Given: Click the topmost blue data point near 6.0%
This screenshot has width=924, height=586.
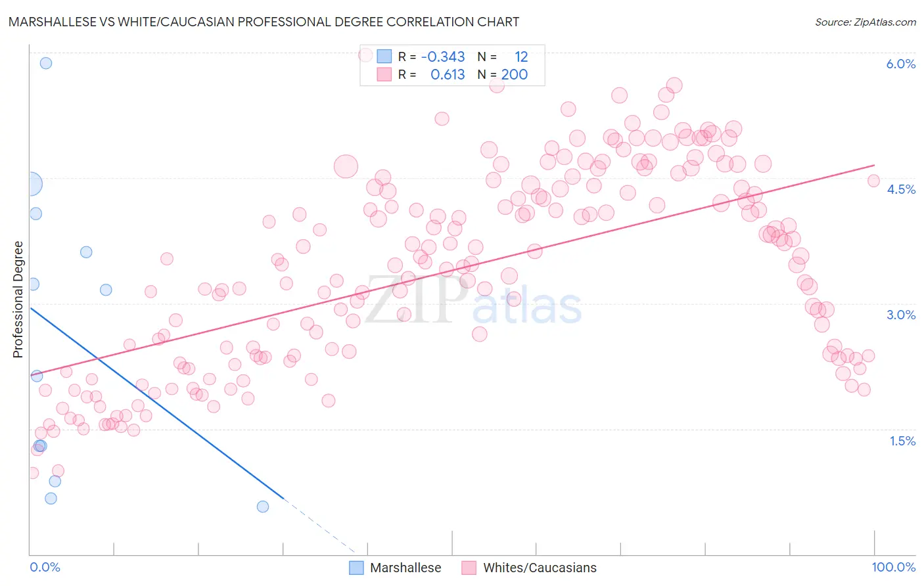Looking at the screenshot, I should 46,63.
